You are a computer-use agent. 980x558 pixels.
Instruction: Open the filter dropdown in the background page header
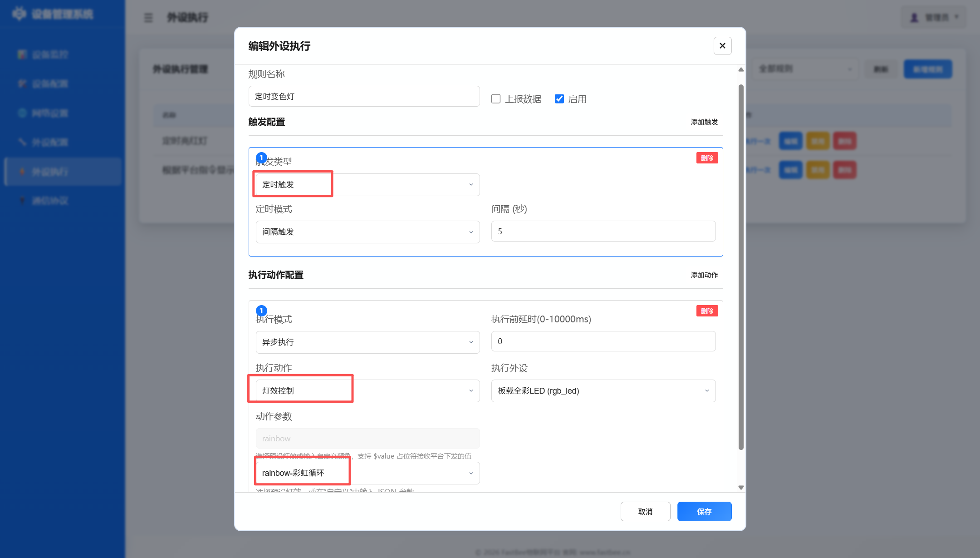pyautogui.click(x=806, y=69)
